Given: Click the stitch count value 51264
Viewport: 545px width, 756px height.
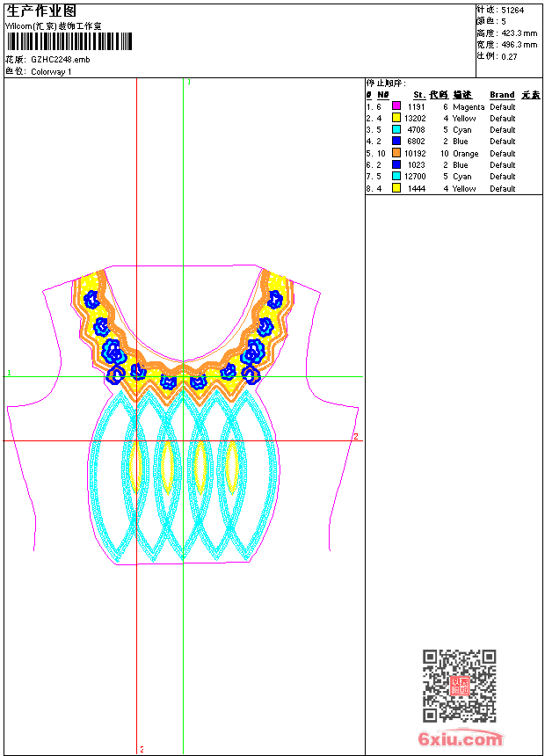Looking at the screenshot, I should click(513, 10).
